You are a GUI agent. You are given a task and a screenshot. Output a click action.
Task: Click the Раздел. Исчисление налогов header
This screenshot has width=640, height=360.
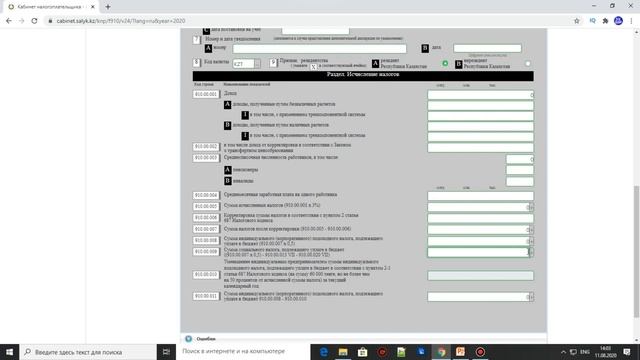coord(363,75)
